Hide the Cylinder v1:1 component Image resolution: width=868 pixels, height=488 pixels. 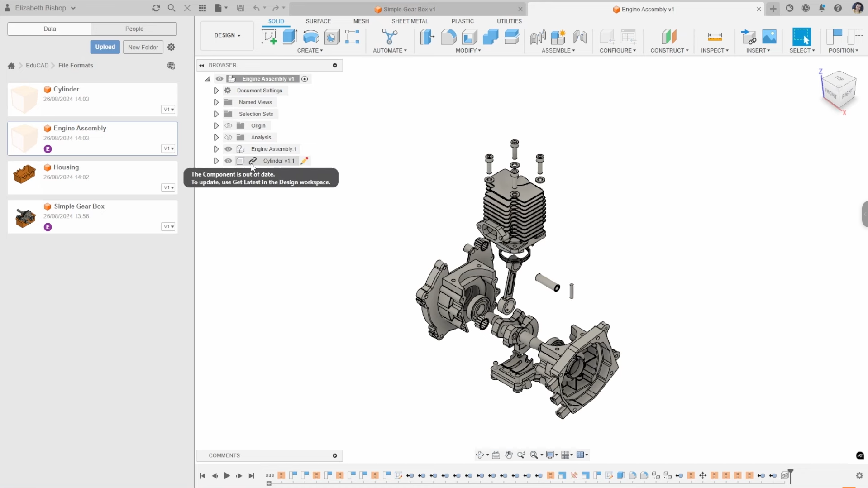coord(229,161)
